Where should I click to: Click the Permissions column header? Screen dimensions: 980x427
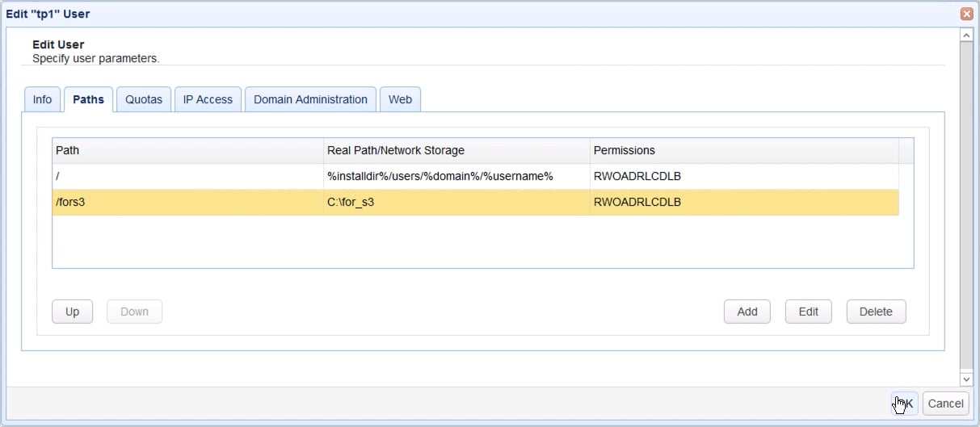pyautogui.click(x=743, y=150)
